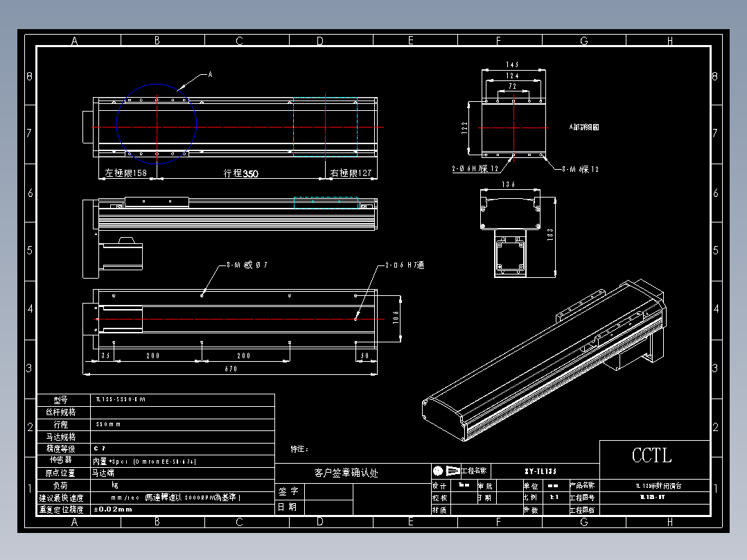Click the '比例' scale label
The height and width of the screenshot is (560, 747).
pyautogui.click(x=531, y=498)
